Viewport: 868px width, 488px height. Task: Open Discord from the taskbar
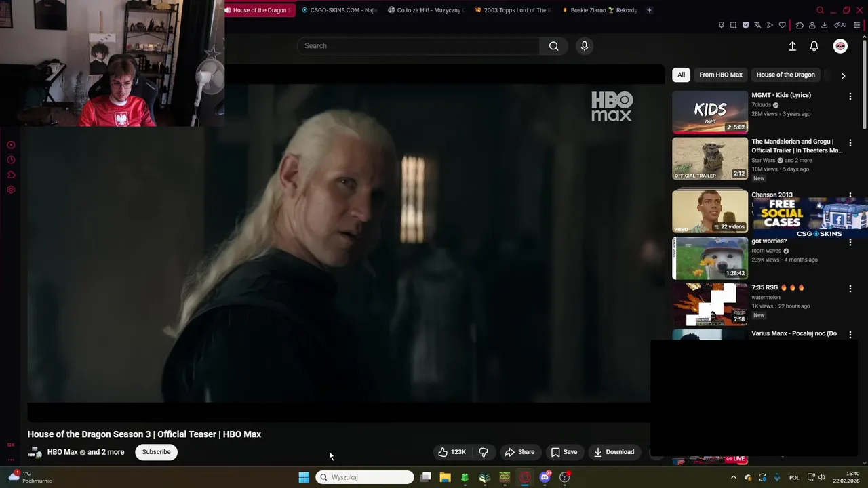click(545, 477)
